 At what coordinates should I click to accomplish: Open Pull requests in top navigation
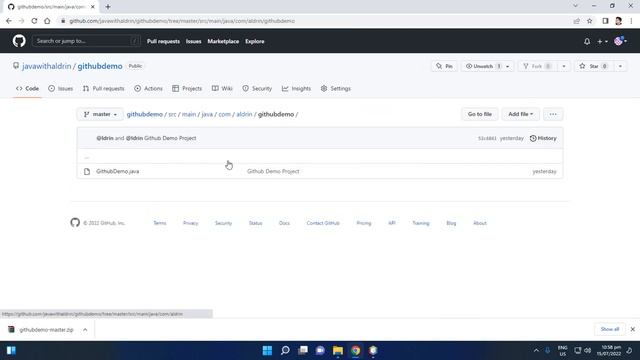[x=163, y=41]
